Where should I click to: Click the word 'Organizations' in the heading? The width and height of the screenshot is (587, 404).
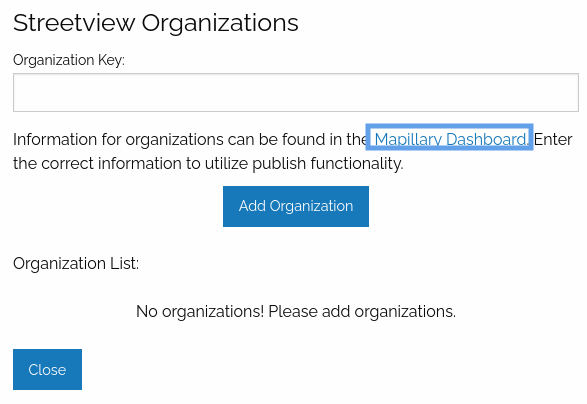[x=220, y=24]
